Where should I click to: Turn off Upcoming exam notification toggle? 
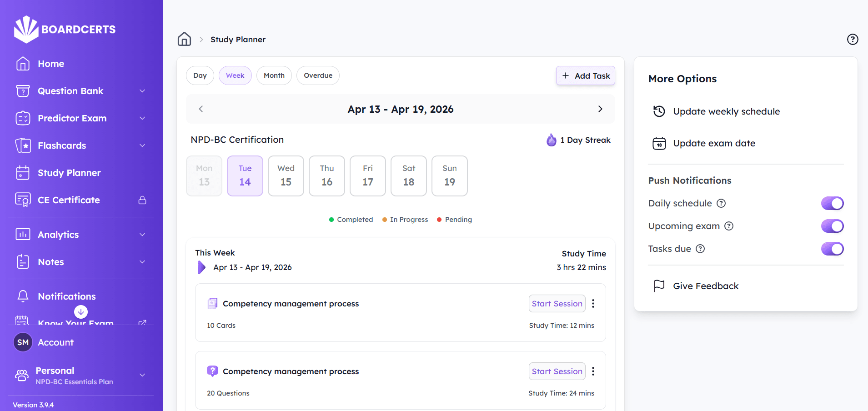coord(832,226)
